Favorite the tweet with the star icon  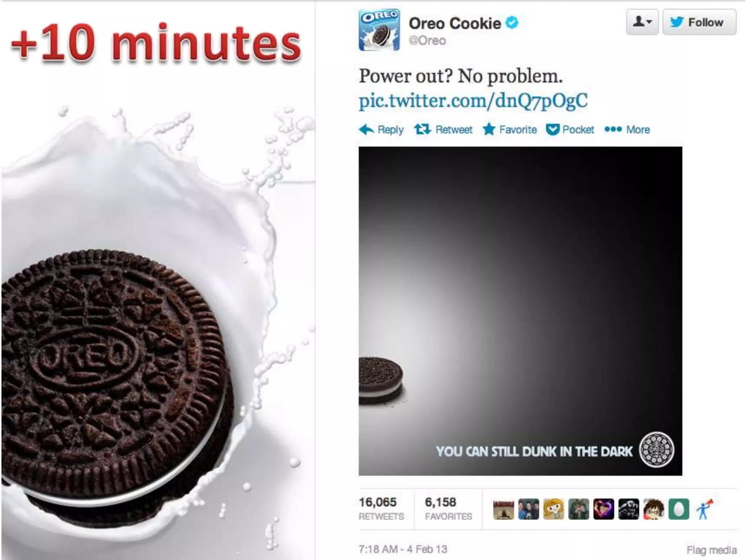(x=489, y=129)
